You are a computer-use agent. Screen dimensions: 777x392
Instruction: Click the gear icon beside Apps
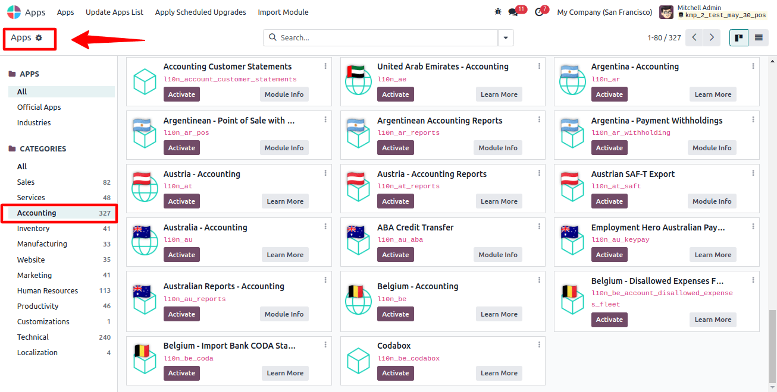click(x=39, y=38)
